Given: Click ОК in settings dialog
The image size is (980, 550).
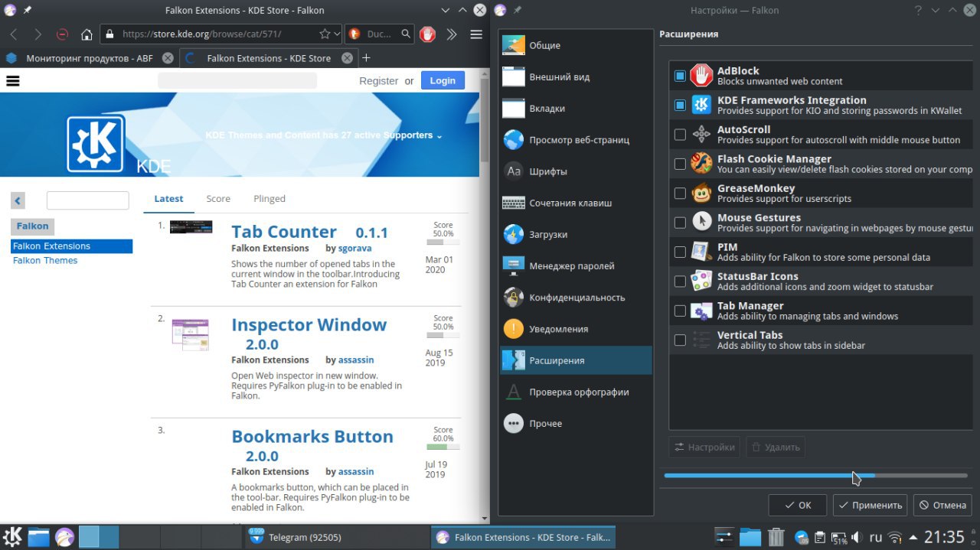Looking at the screenshot, I should click(x=798, y=505).
